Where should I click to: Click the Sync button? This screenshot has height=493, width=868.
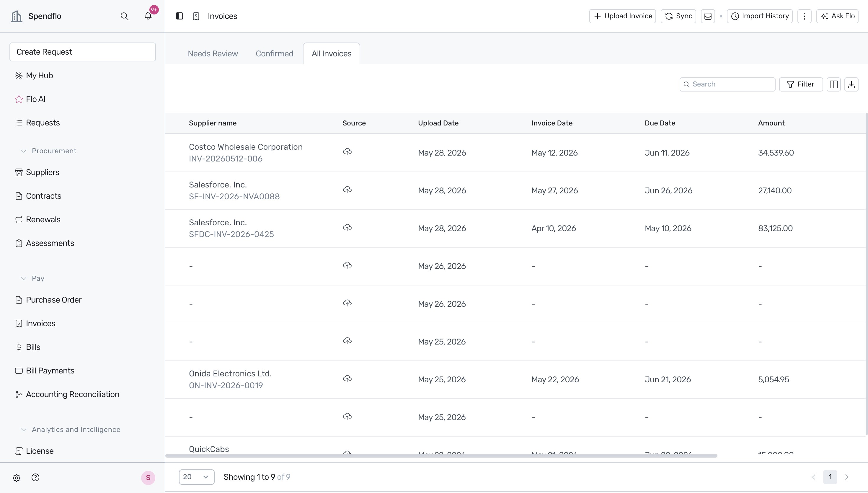[678, 16]
